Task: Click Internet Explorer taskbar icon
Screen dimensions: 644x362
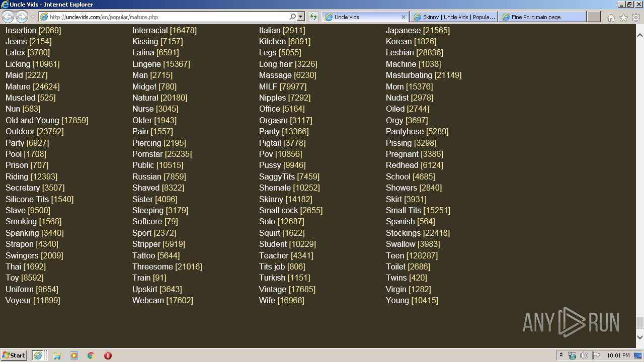Action: [38, 355]
